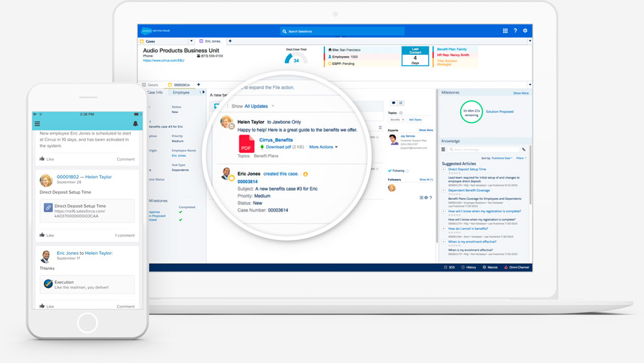Viewport: 644px width, 363px height.
Task: Open the Show All Updates filter dropdown
Action: 252,106
